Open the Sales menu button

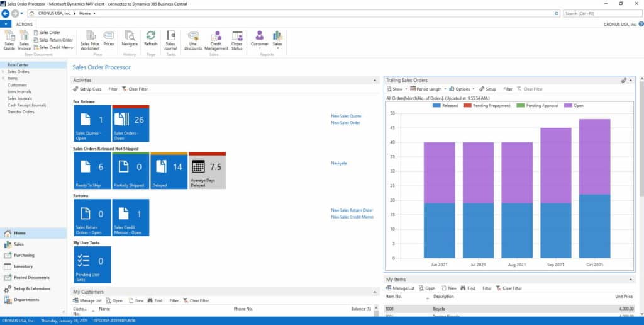(33, 244)
